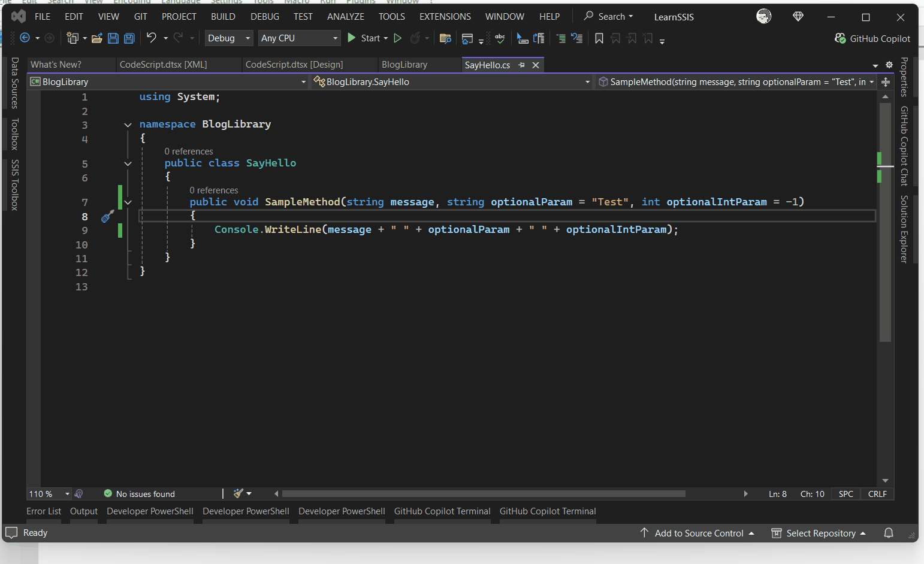Click the horizontal scrollbar in editor
The width and height of the screenshot is (924, 564).
click(484, 494)
